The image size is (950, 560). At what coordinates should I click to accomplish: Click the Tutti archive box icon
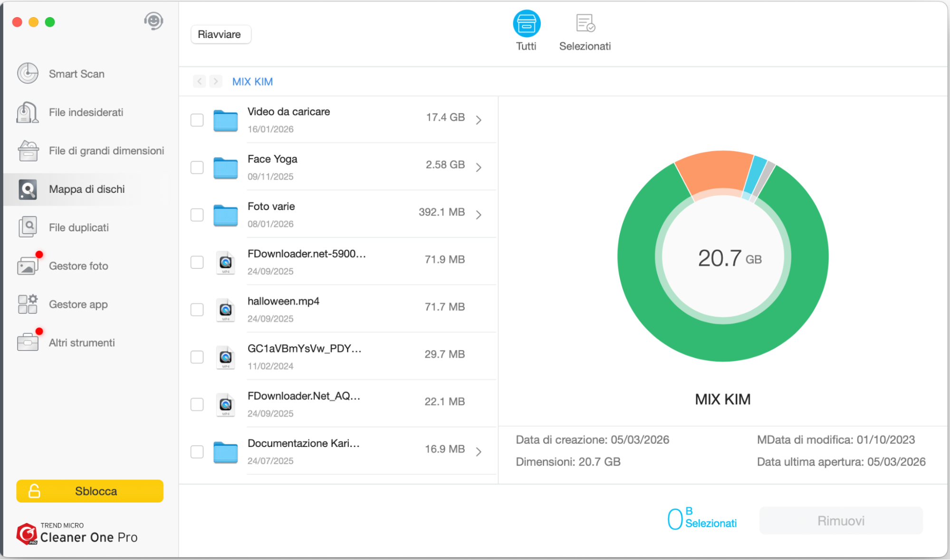point(527,23)
